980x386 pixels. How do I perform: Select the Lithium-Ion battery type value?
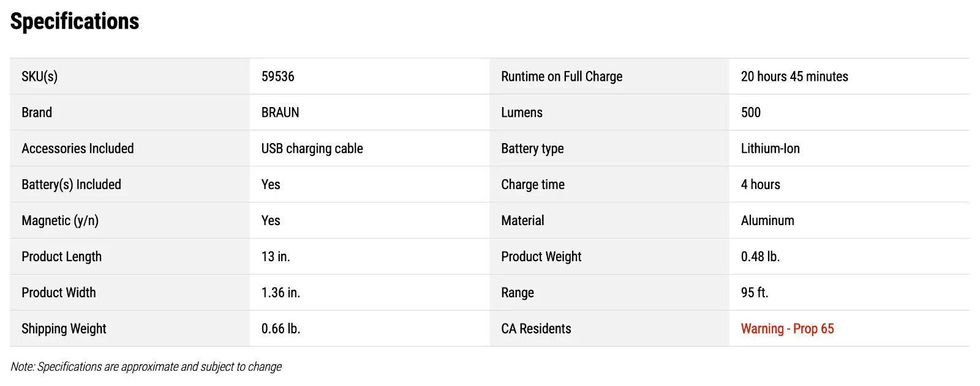pos(770,149)
